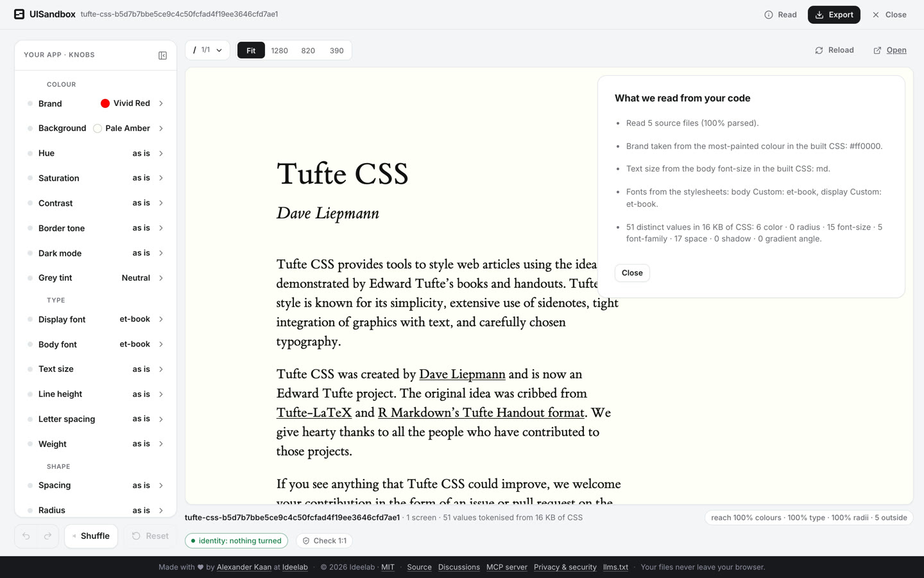
Task: Open the preview in new tab
Action: (889, 50)
